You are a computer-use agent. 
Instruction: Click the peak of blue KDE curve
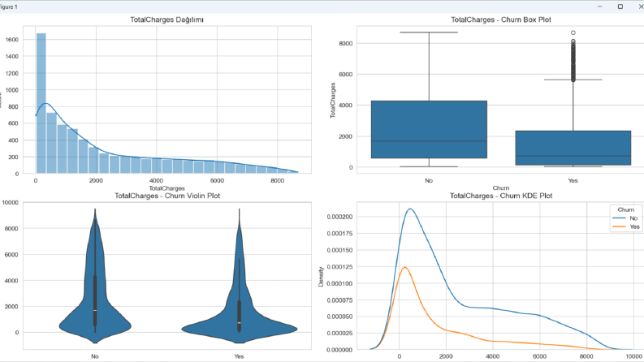click(410, 209)
